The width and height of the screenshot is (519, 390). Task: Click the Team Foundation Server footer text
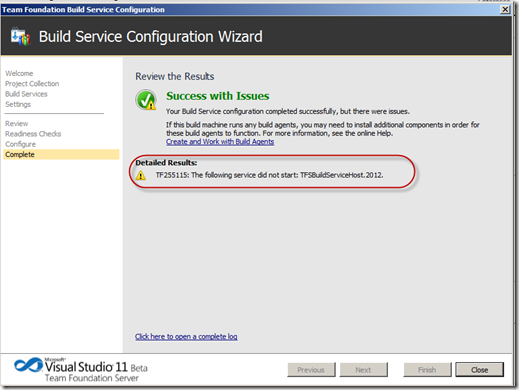[92, 378]
